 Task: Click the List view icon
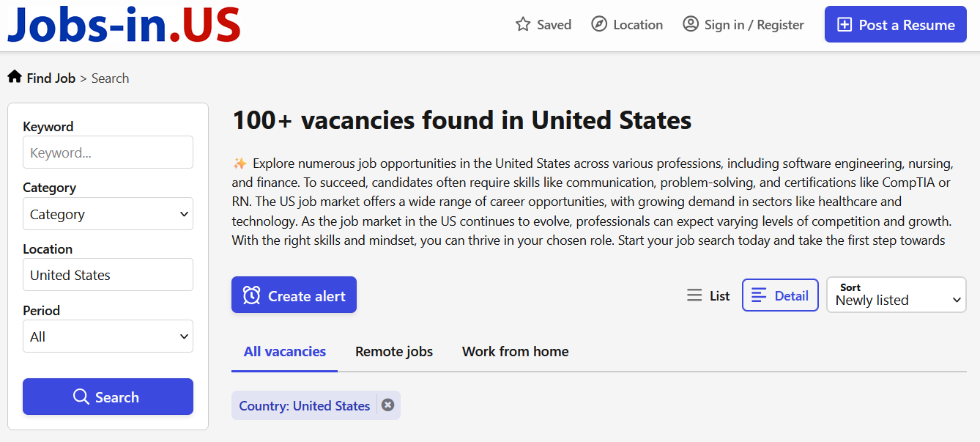[x=694, y=295]
